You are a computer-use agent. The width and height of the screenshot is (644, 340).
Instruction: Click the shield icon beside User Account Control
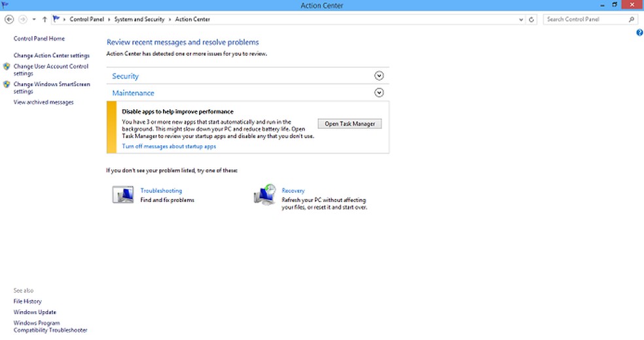[7, 67]
